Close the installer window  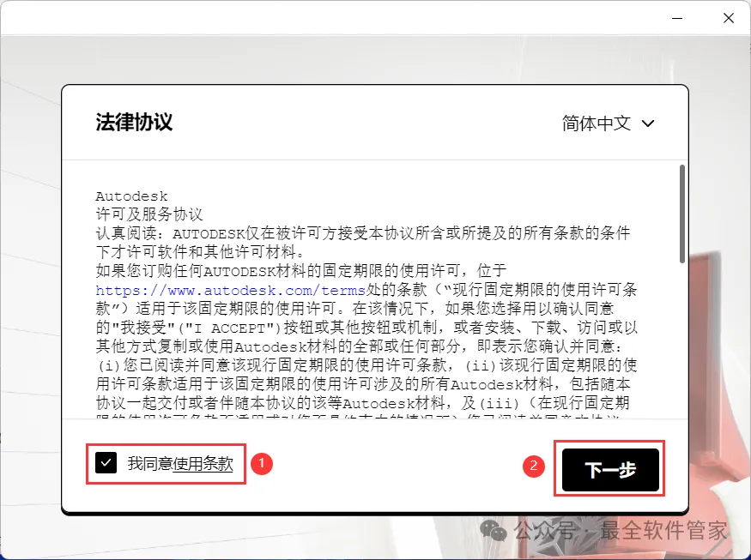click(x=729, y=18)
